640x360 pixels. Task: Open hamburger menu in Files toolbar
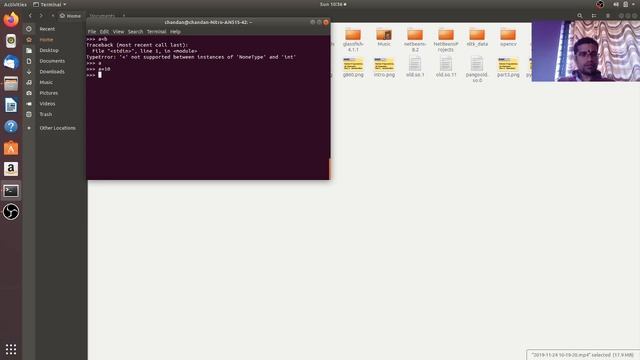608,16
